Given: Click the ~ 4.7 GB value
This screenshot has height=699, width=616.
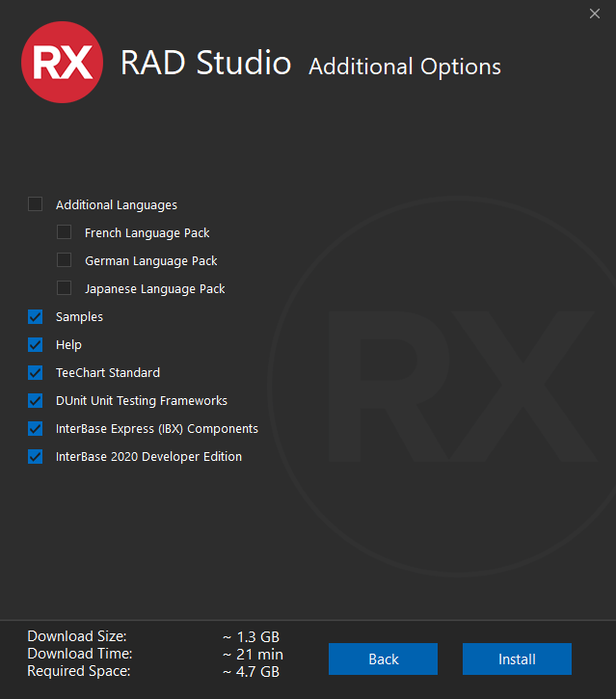Looking at the screenshot, I should coord(251,672).
